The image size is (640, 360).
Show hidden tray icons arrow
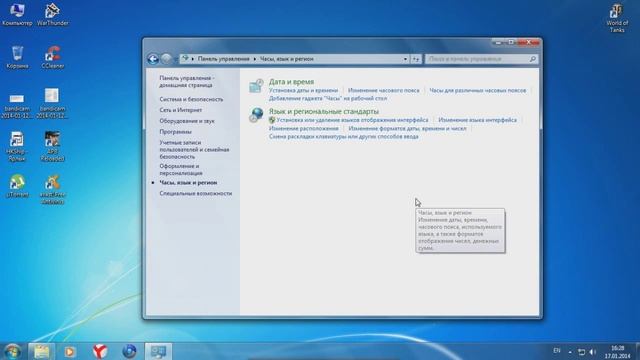click(x=570, y=352)
